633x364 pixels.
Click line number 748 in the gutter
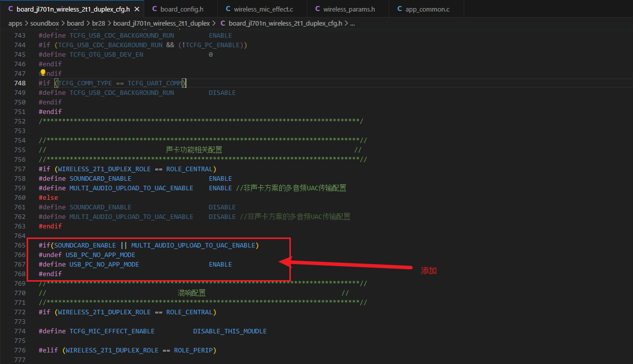coord(20,83)
